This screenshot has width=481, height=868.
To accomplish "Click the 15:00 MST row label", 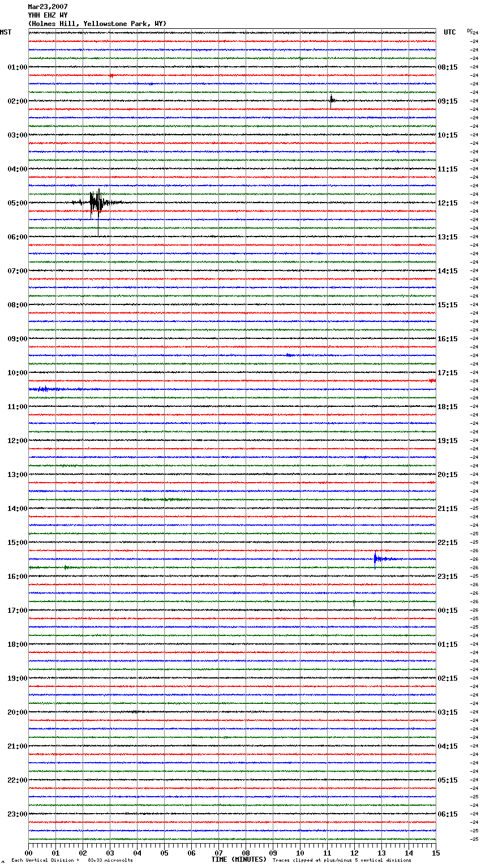I will tap(18, 543).
